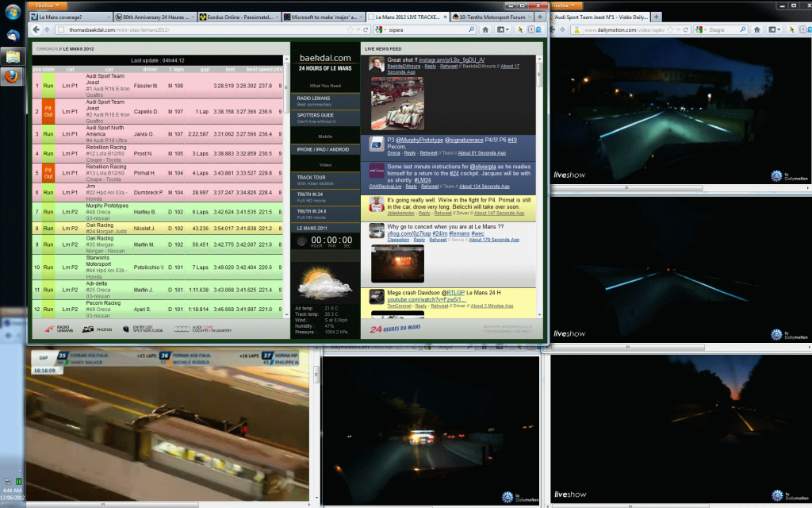
Task: Click the Dailymotion logo on the top-right video
Action: click(x=789, y=176)
